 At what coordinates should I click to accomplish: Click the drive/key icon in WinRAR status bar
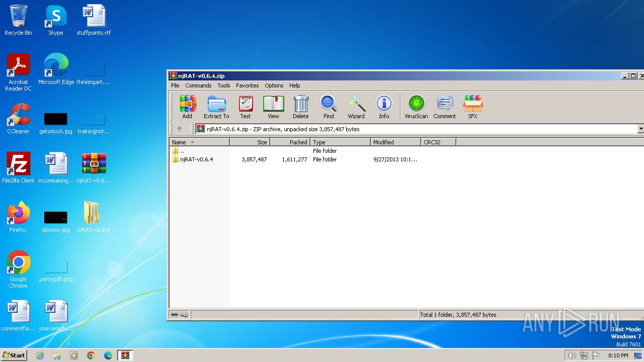[x=180, y=315]
